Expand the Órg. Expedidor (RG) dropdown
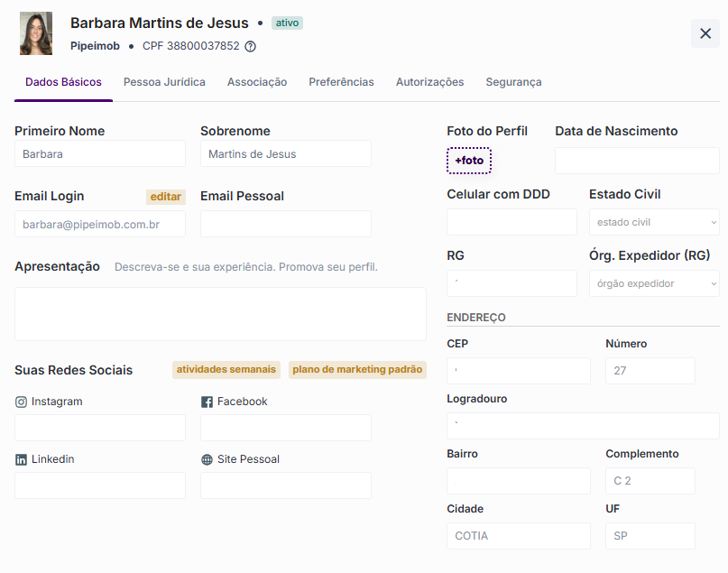 click(x=654, y=283)
